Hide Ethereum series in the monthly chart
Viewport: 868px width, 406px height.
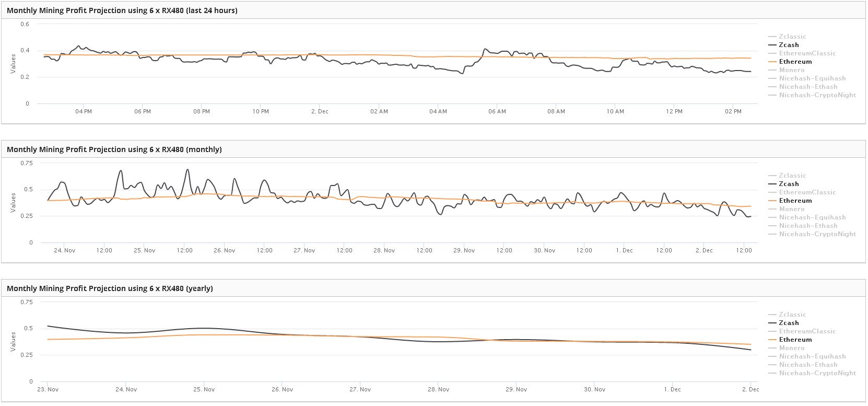[790, 201]
